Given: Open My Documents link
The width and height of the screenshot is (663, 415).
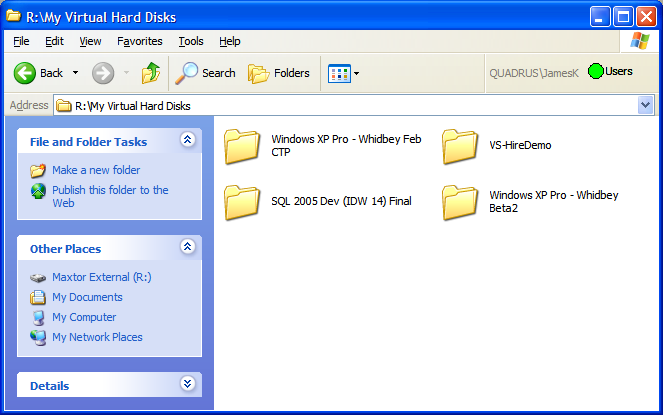Looking at the screenshot, I should point(87,297).
